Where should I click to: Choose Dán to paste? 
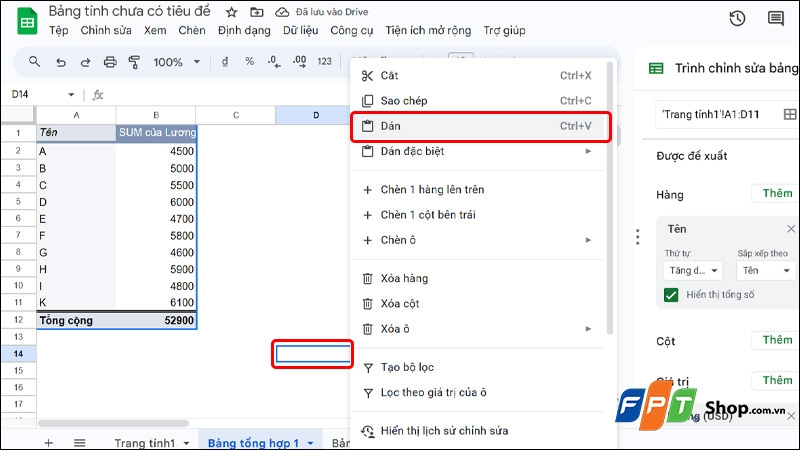click(x=478, y=126)
